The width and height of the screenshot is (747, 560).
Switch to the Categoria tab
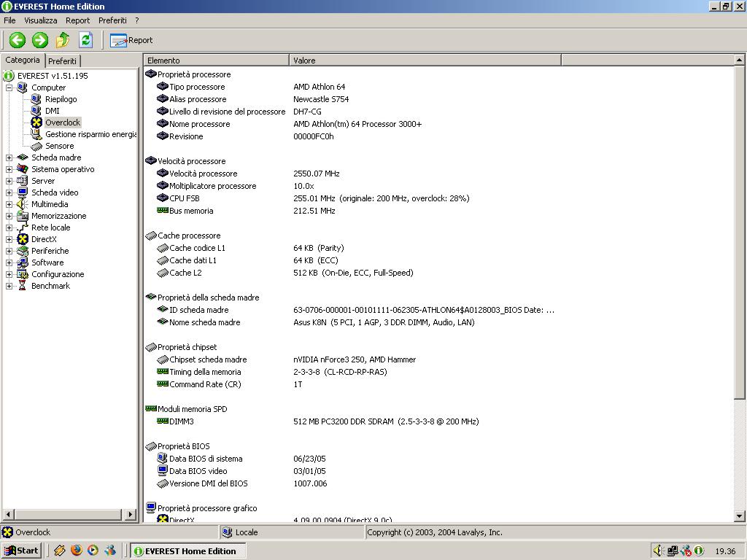pos(23,60)
